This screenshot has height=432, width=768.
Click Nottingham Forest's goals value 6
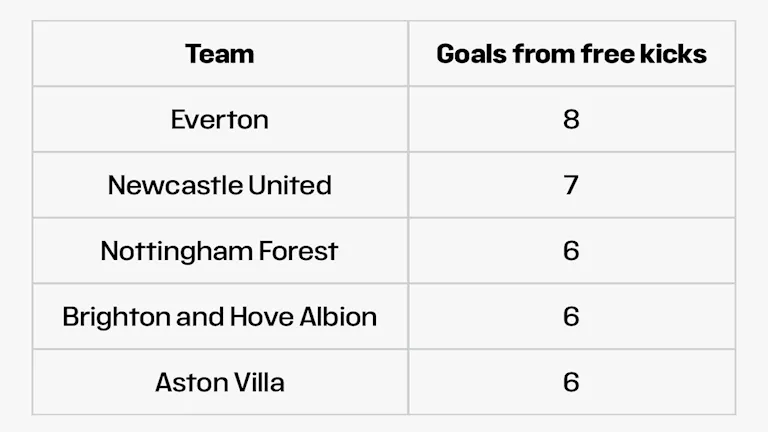571,251
